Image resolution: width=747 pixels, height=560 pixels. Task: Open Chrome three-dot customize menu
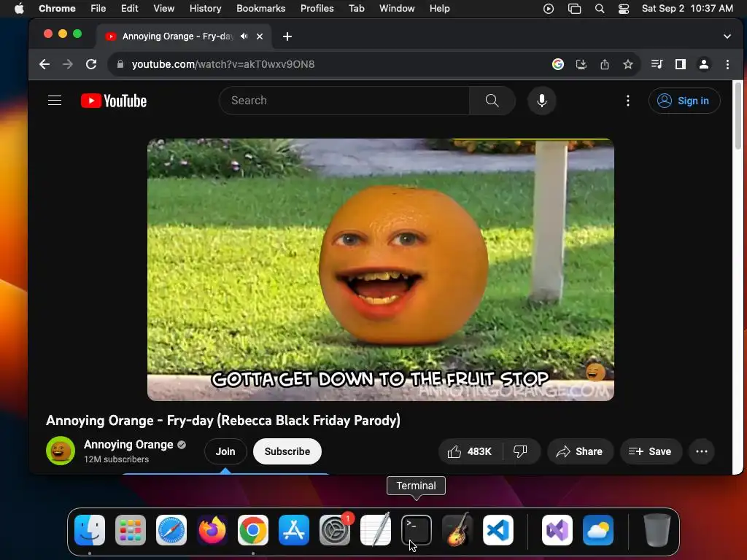click(727, 64)
